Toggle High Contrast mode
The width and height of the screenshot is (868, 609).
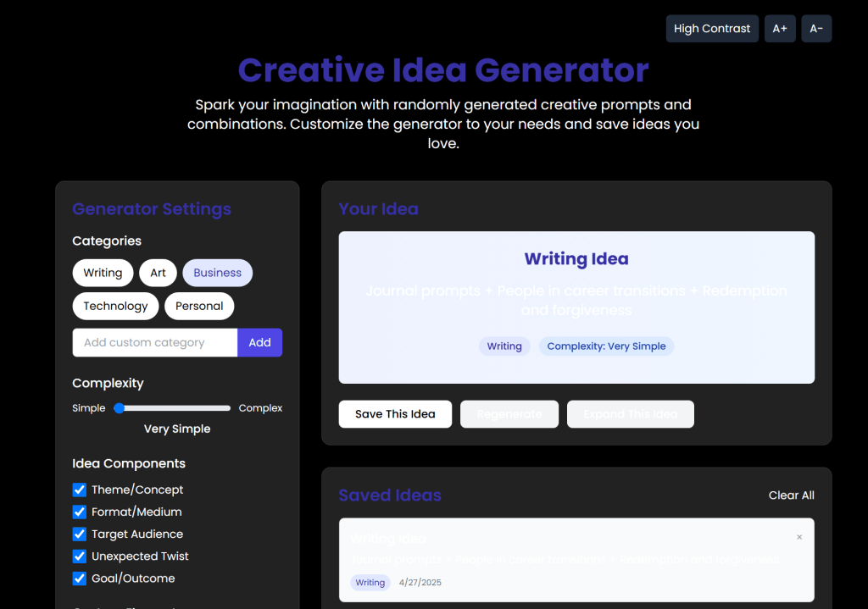click(712, 29)
